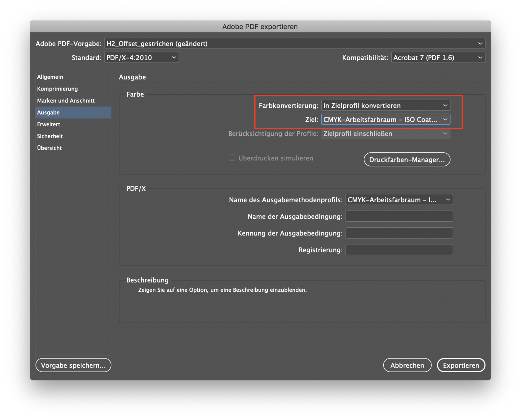Show the Übersicht section
This screenshot has height=420, width=521.
pos(49,148)
